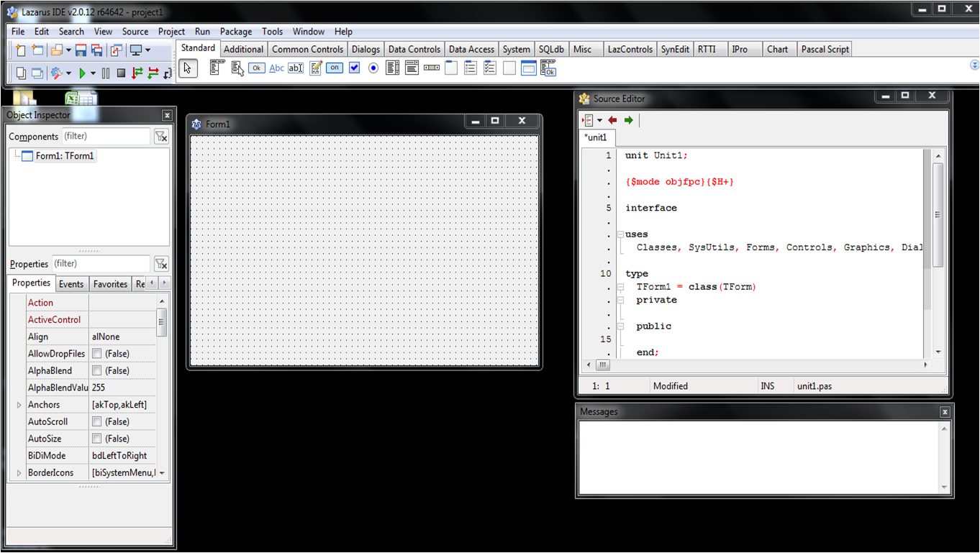Select the TLabel (Abc) component icon
980x553 pixels.
coord(276,68)
